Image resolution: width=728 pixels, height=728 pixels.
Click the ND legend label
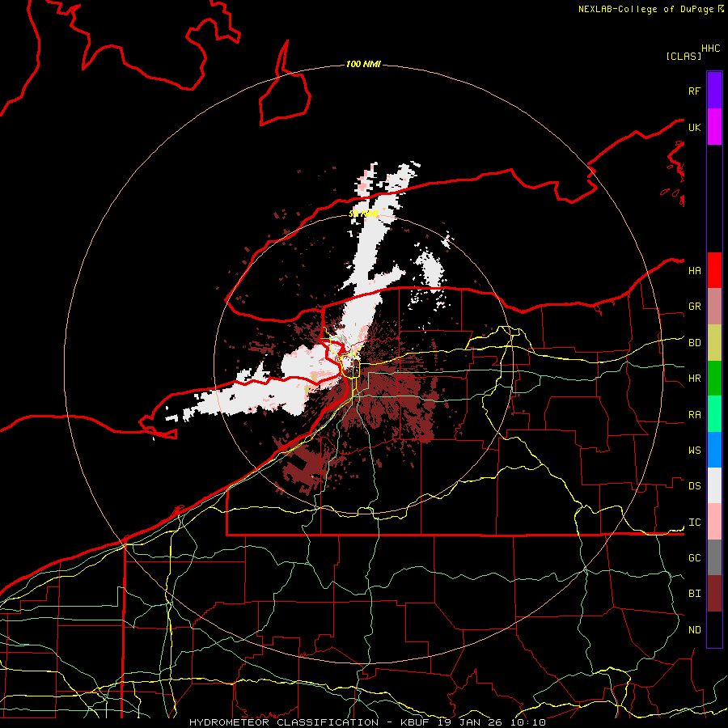[694, 630]
